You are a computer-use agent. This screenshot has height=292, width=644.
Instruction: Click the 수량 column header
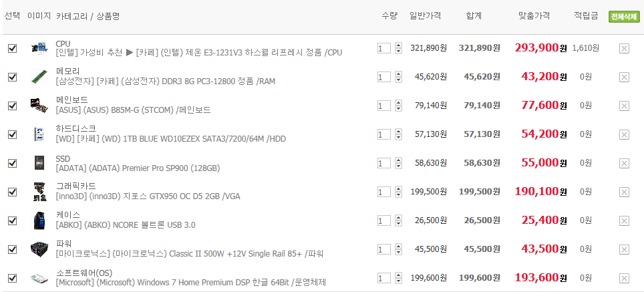coord(389,17)
